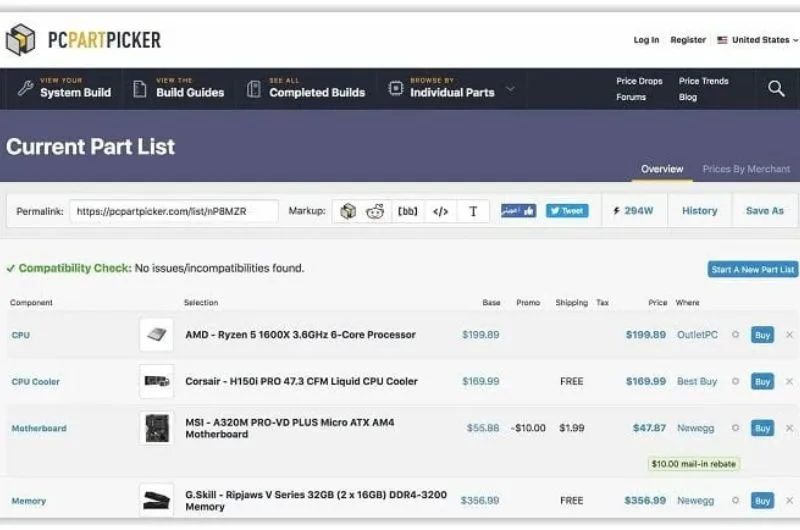800x530 pixels.
Task: Toggle the circle icon in CPU Cooler row
Action: pyautogui.click(x=735, y=381)
